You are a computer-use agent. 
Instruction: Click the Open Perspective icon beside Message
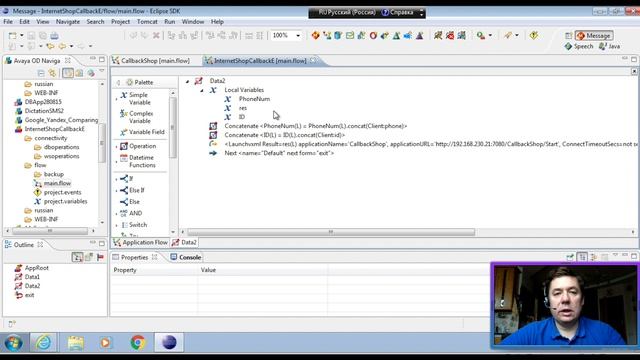point(569,36)
